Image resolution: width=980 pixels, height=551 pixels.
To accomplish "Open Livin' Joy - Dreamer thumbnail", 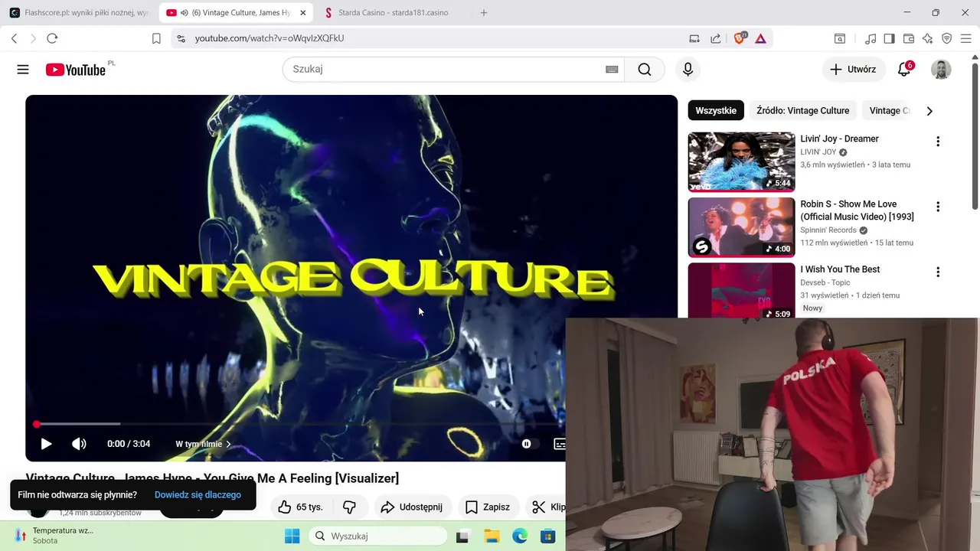I will [x=741, y=161].
